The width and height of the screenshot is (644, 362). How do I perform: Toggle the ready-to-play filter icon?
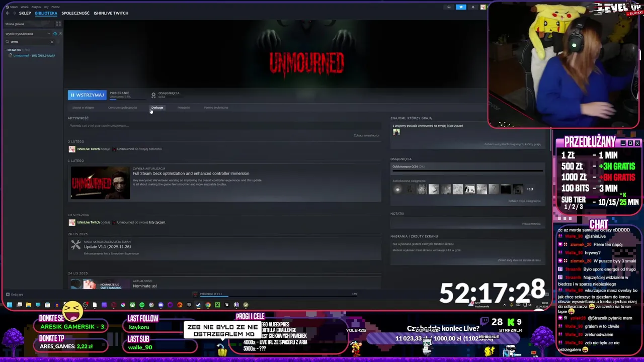pyautogui.click(x=60, y=34)
